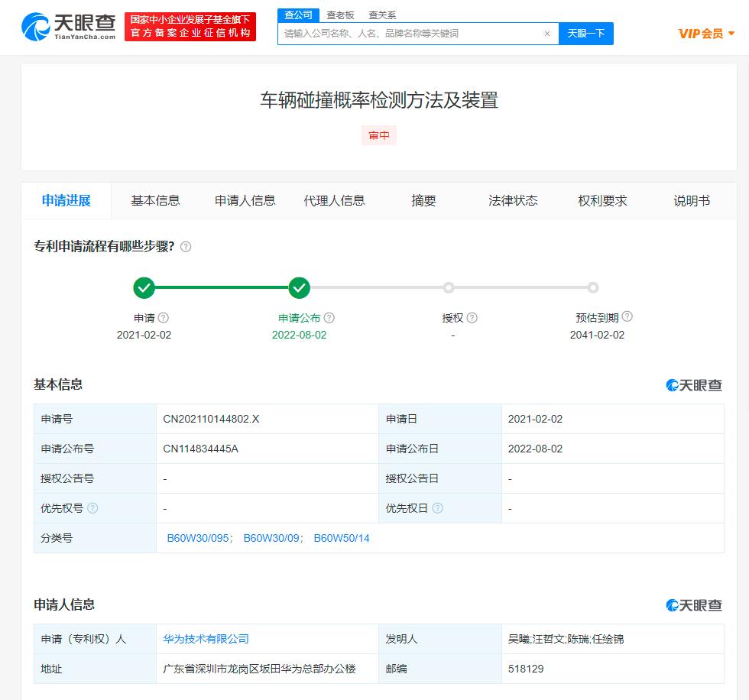Switch to the 查公司 search tab
The height and width of the screenshot is (700, 749).
(x=299, y=15)
